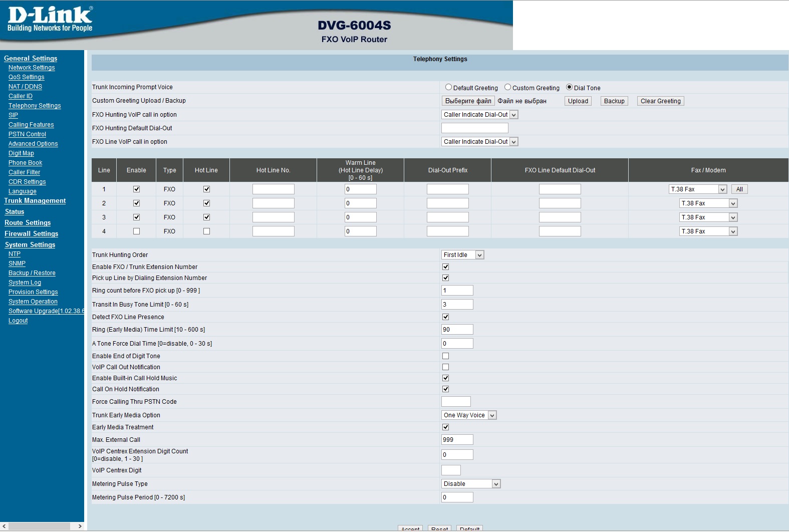This screenshot has height=532, width=789.
Task: Uncheck Hot Line for line 2
Action: tap(206, 203)
